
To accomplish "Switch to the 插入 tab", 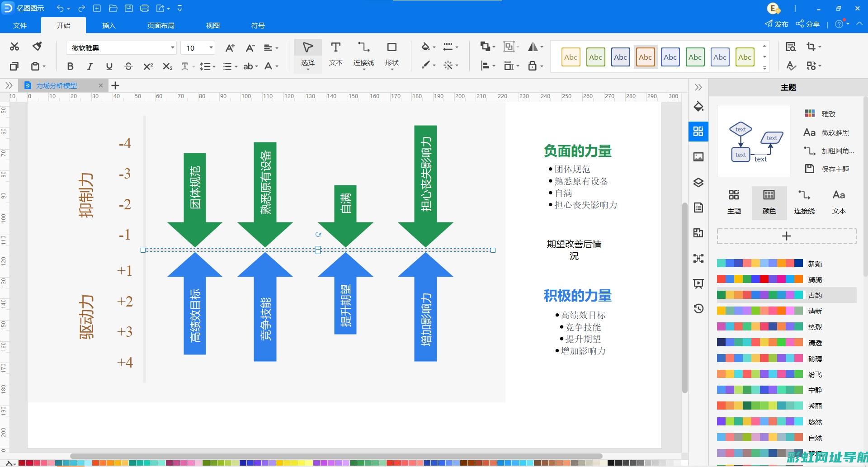I will coord(108,25).
